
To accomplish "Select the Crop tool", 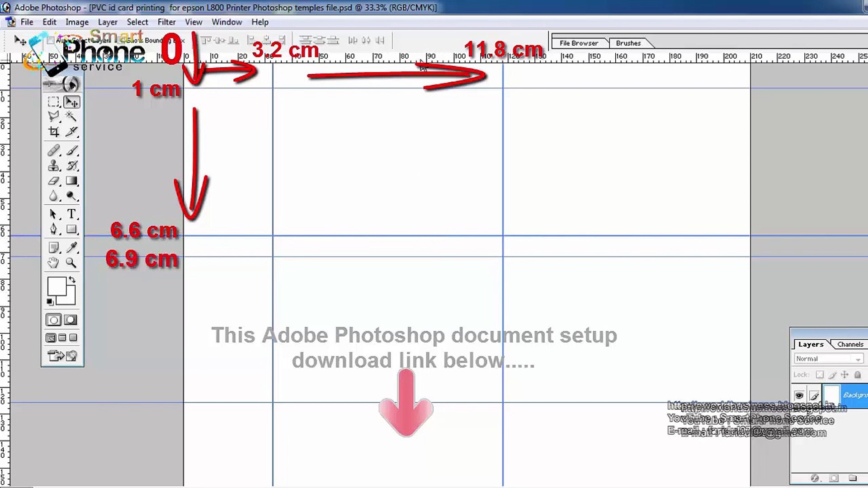I will (53, 132).
